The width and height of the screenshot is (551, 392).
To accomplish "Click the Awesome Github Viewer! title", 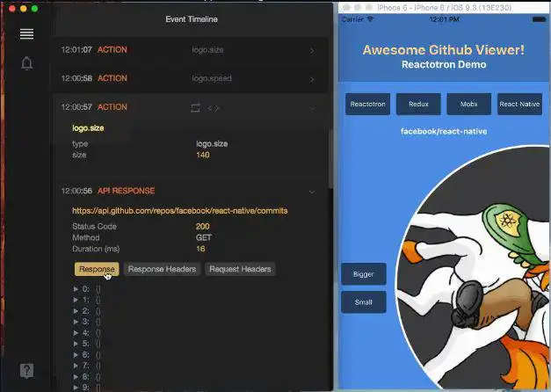I will [444, 50].
